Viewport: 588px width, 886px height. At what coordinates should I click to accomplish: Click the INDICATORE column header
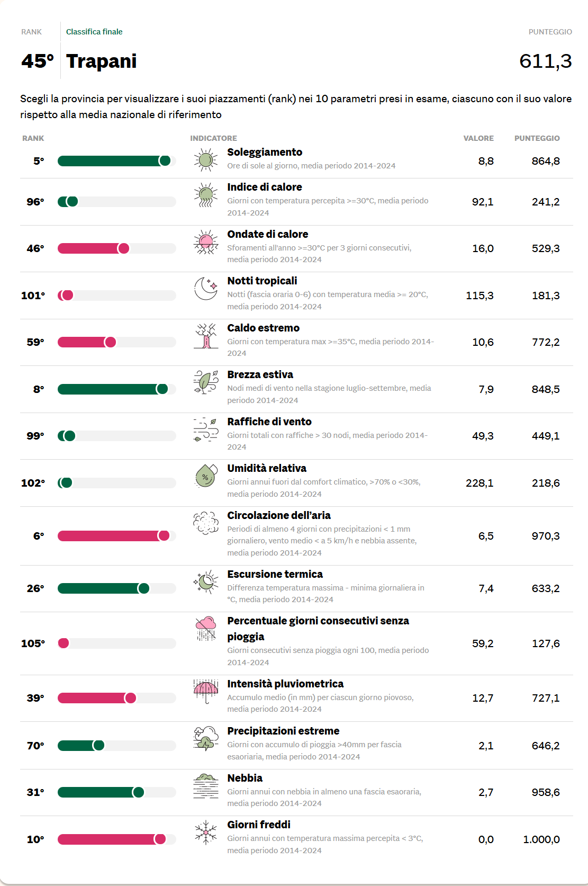(x=213, y=138)
